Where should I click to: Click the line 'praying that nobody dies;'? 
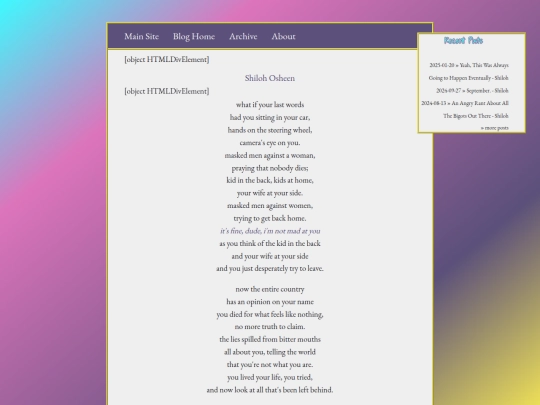tap(270, 168)
